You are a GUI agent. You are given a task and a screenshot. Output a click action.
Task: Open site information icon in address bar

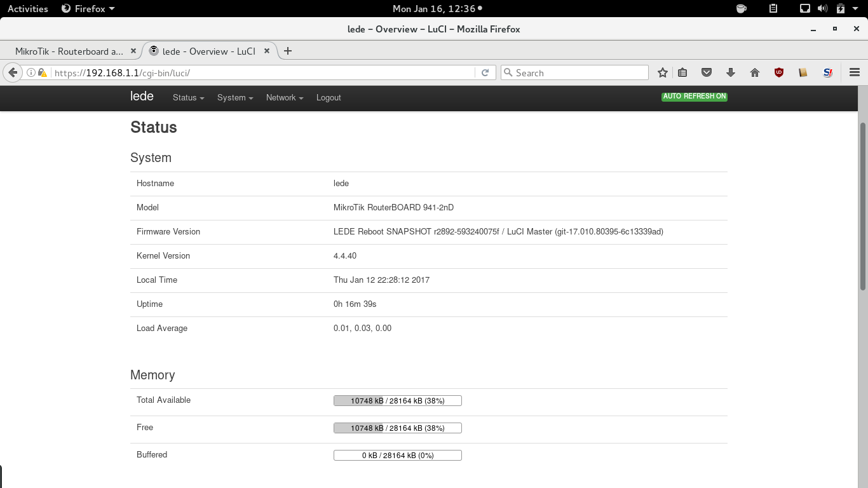pyautogui.click(x=31, y=73)
